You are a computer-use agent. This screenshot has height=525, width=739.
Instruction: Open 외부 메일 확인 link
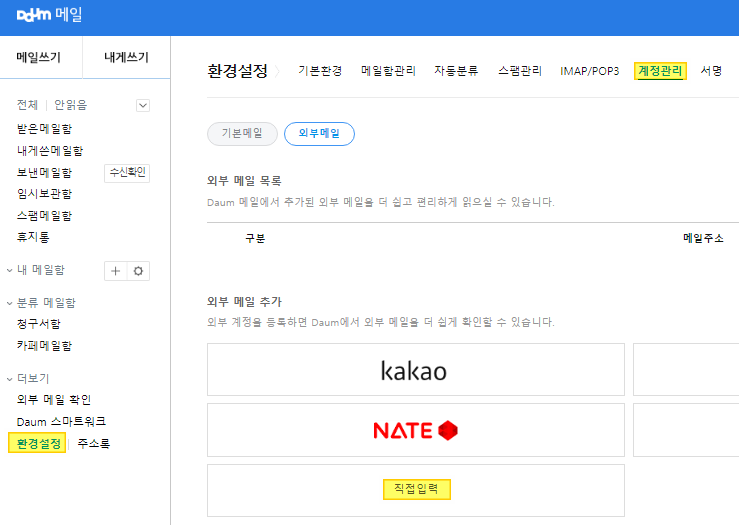[x=54, y=400]
